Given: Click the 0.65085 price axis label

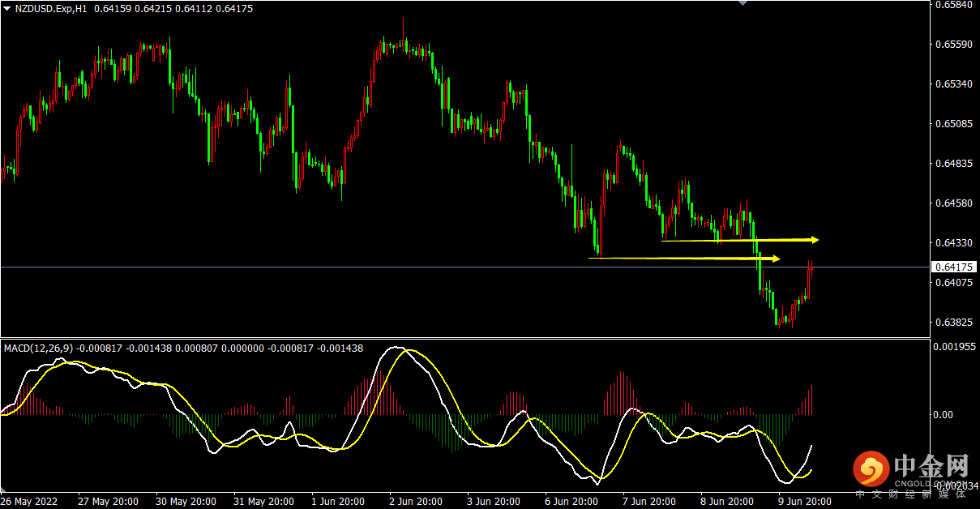Looking at the screenshot, I should 953,124.
